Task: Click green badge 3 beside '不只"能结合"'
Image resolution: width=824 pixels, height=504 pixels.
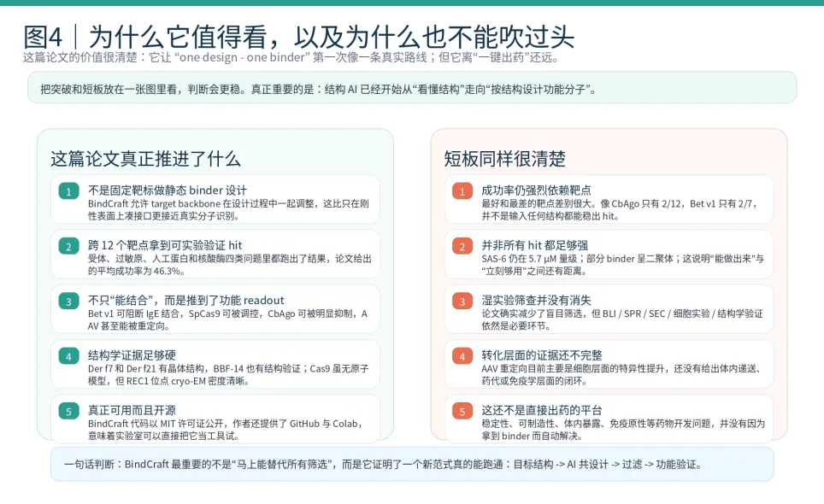Action: pos(68,302)
